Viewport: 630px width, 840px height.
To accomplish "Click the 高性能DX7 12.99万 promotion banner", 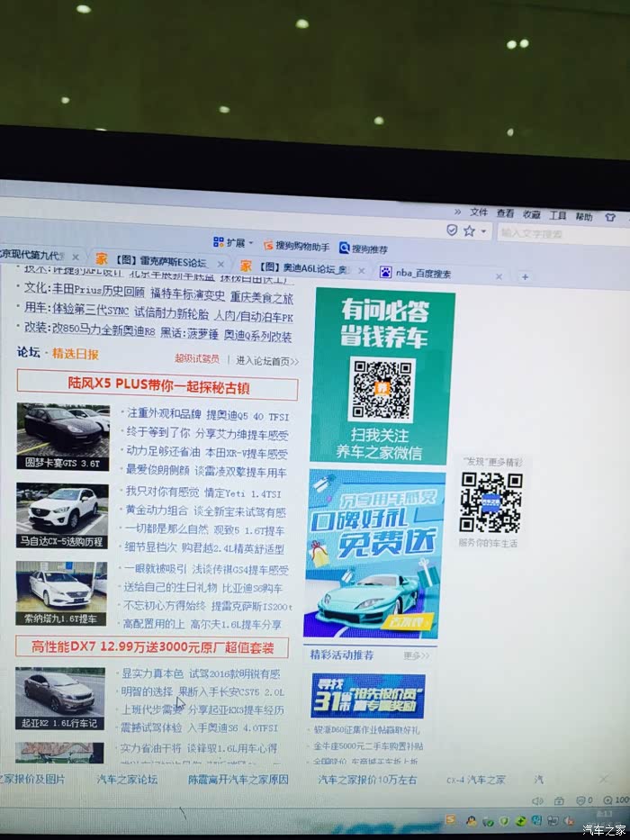I will 152,646.
